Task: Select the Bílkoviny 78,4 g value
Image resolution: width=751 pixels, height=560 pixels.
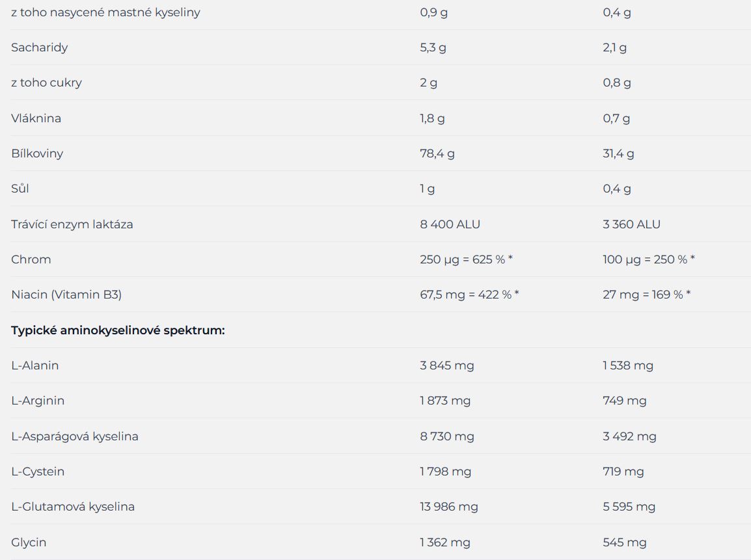Action: click(437, 153)
